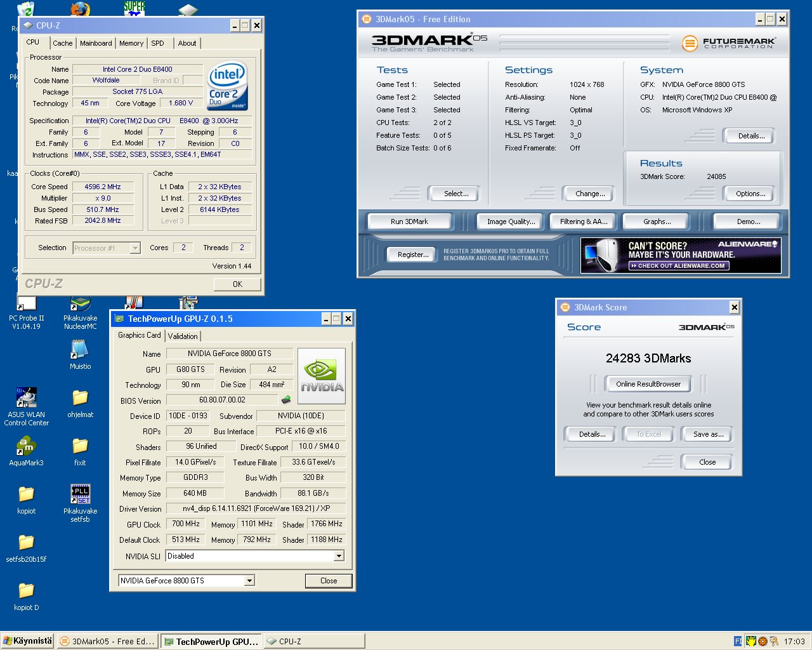Image resolution: width=812 pixels, height=650 pixels.
Task: Open the kopiot D folder on the desktop
Action: [27, 596]
